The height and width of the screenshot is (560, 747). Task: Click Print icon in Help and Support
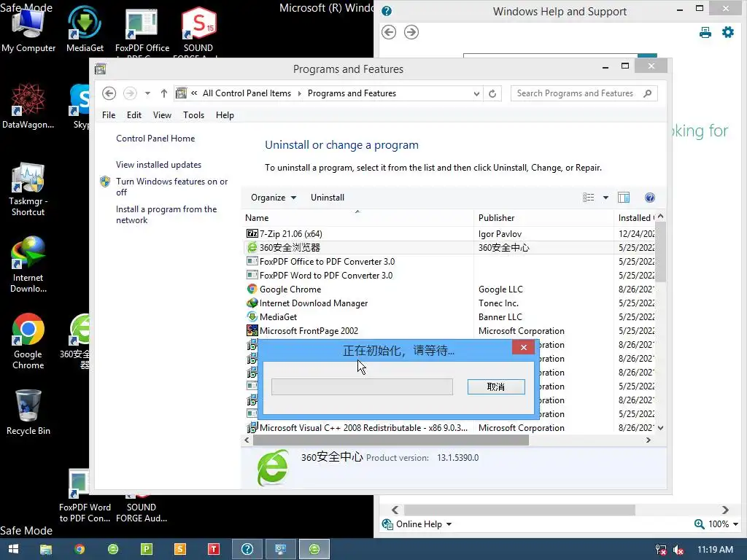coord(705,32)
